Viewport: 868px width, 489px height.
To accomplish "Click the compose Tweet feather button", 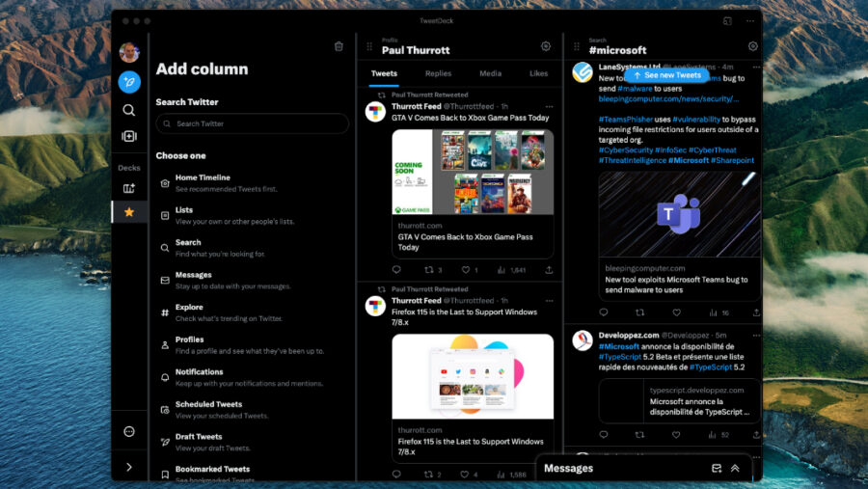I will [129, 82].
